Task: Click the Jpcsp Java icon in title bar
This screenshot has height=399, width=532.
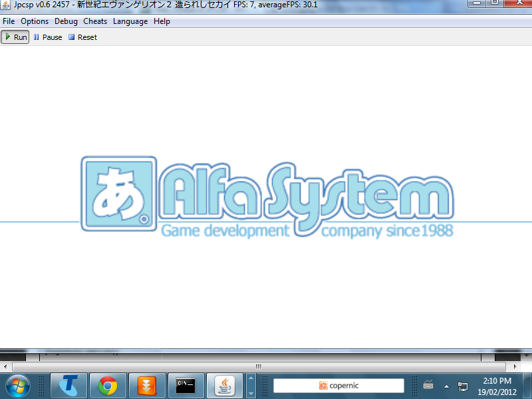Action: tap(5, 5)
